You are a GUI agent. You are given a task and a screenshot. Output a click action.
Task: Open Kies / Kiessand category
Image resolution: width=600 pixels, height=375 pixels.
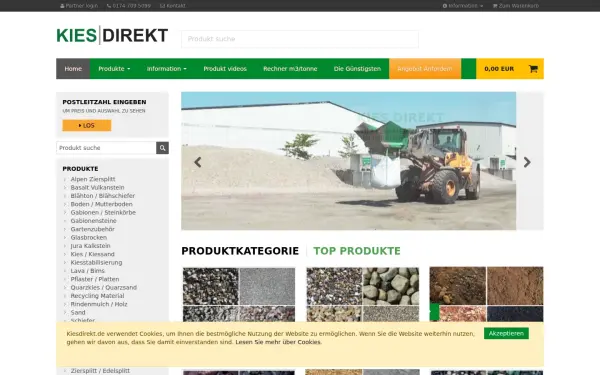(92, 254)
